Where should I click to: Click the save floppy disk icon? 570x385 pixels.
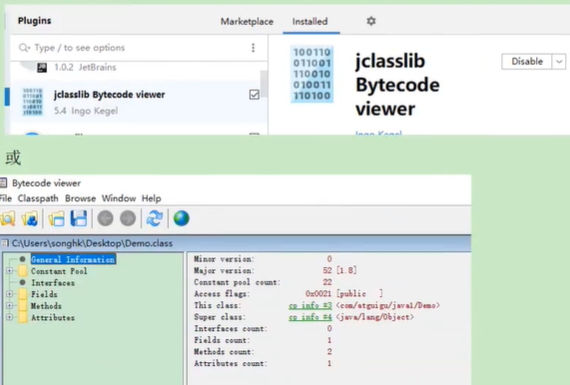point(79,219)
